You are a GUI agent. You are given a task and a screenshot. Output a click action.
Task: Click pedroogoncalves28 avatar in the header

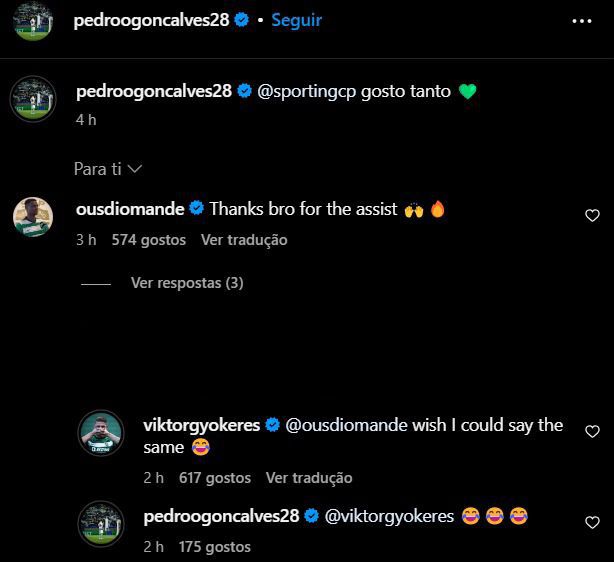(x=32, y=21)
